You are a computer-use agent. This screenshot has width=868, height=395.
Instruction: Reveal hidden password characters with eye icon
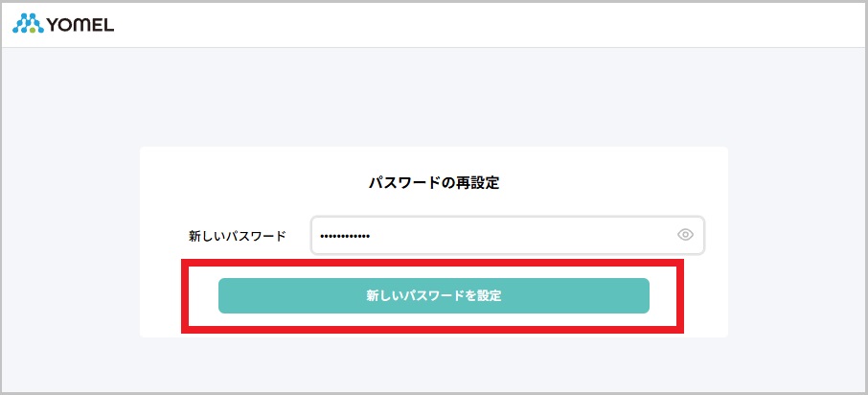tap(685, 235)
